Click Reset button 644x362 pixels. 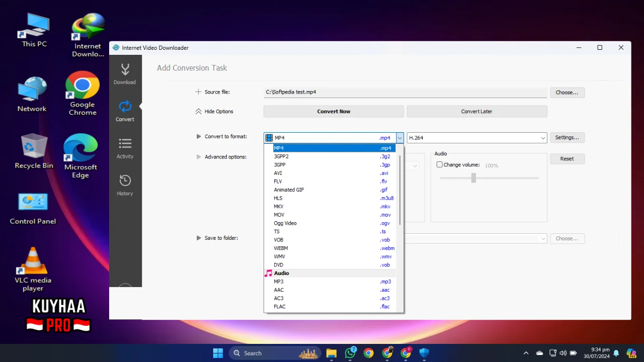(567, 158)
